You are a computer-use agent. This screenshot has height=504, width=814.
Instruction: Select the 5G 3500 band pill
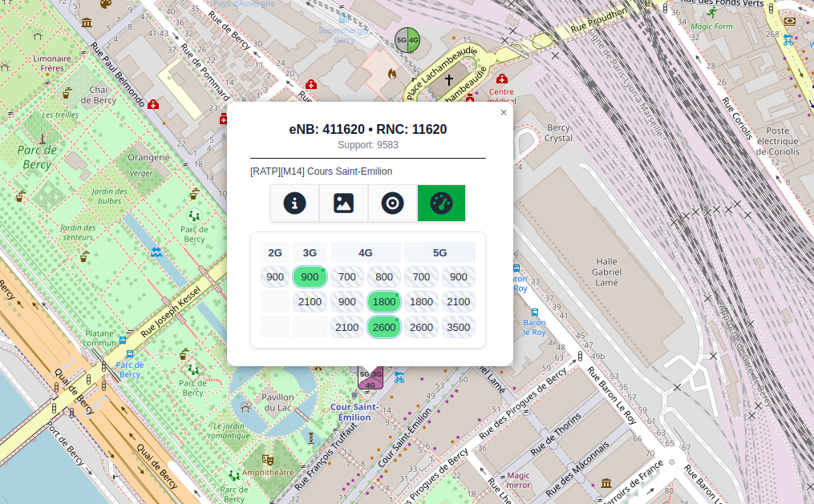pos(458,327)
